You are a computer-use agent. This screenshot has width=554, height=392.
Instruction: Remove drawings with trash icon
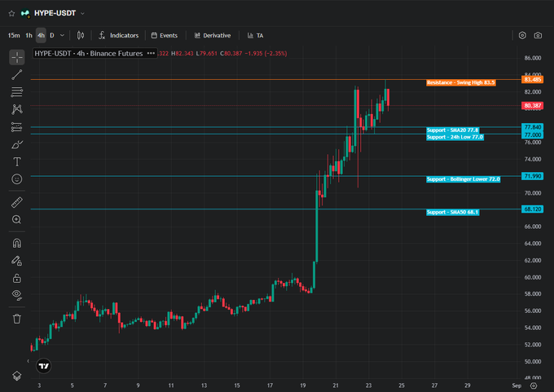click(x=16, y=319)
